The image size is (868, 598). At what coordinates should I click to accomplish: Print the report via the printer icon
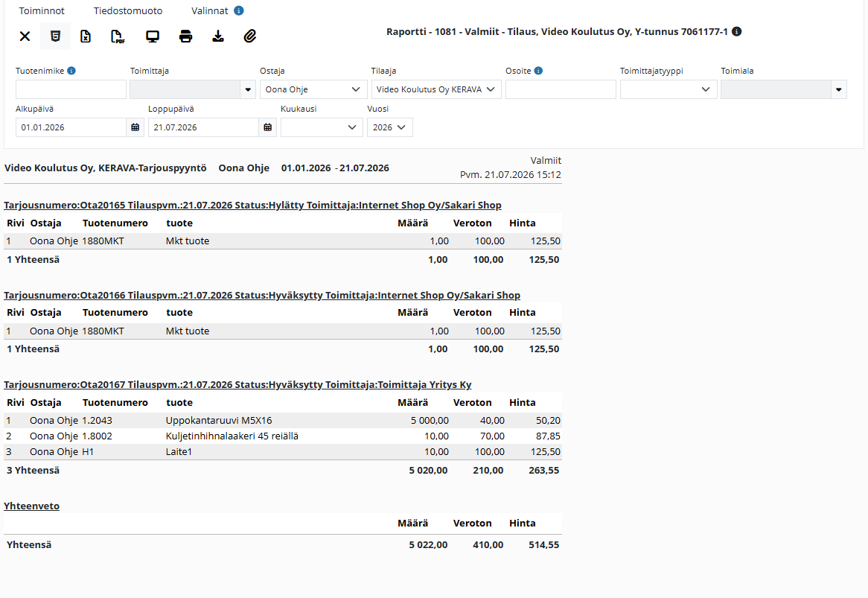pyautogui.click(x=185, y=36)
